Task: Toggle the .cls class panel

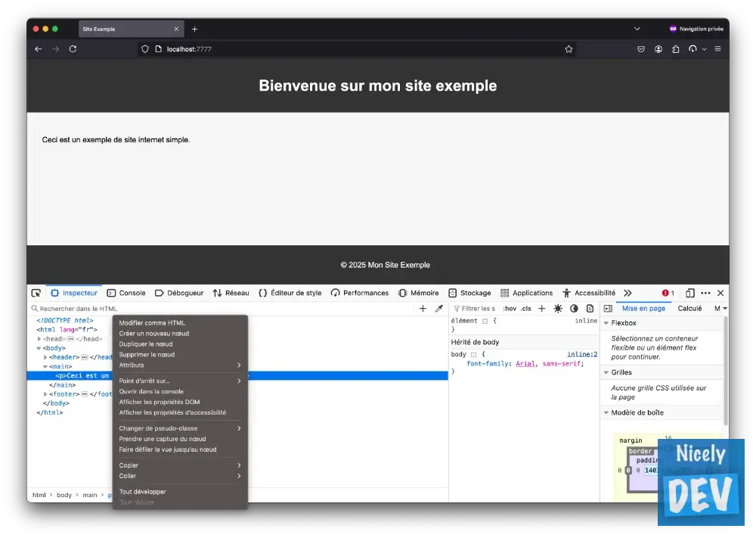Action: tap(525, 308)
